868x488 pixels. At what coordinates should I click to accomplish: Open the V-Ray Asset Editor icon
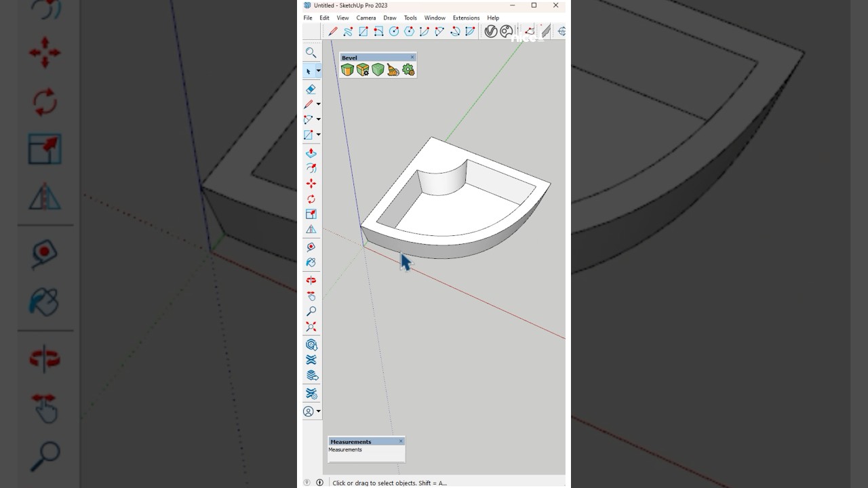[491, 31]
